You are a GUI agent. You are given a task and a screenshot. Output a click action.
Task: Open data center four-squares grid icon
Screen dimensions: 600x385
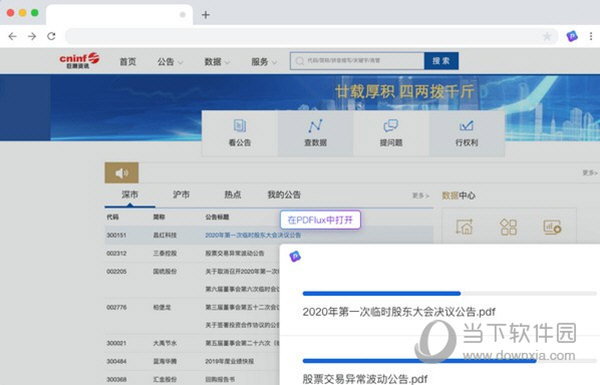(509, 227)
